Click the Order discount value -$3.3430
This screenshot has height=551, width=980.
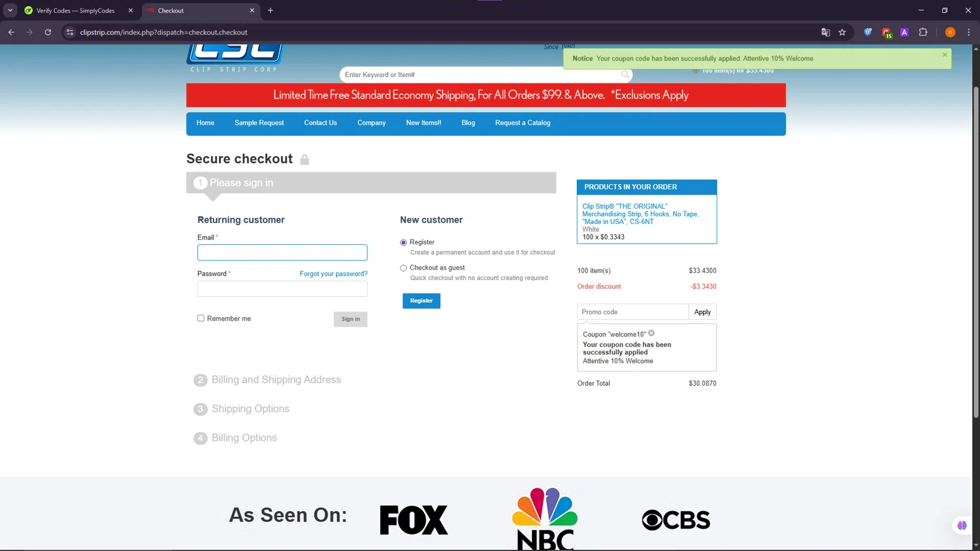(703, 287)
